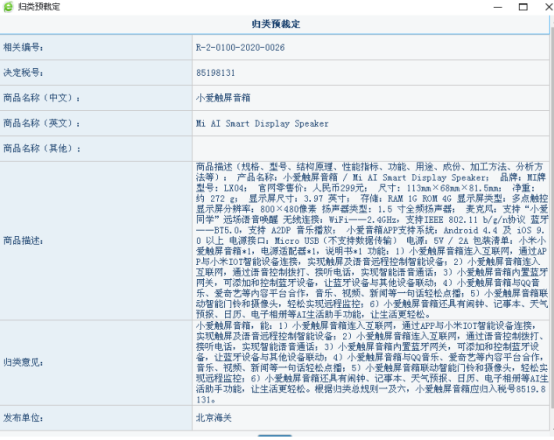This screenshot has height=440, width=554.
Task: Click the blue horizontal scrollbar thumb at bottom
Action: click(275, 436)
